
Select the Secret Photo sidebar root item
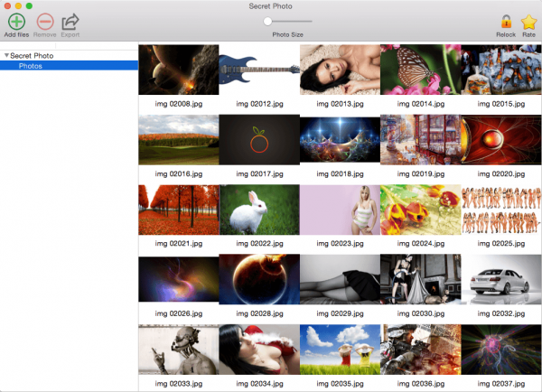tap(32, 56)
